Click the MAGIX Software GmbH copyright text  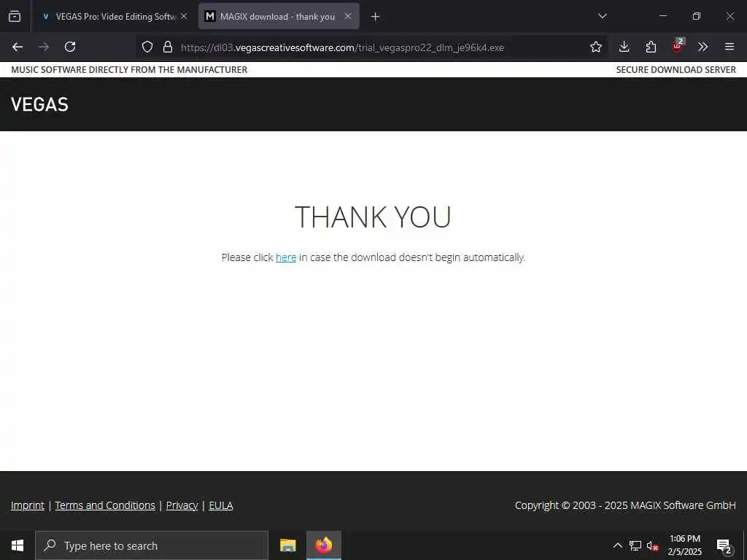pos(625,505)
